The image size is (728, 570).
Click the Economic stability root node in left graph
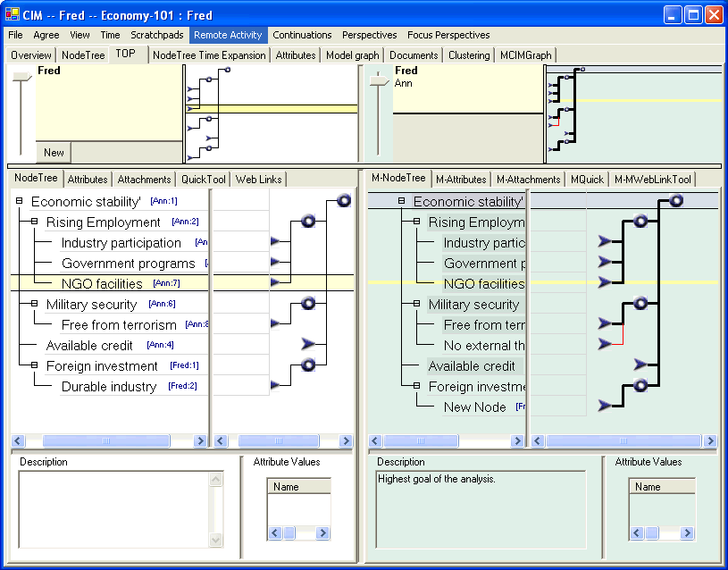coord(344,202)
